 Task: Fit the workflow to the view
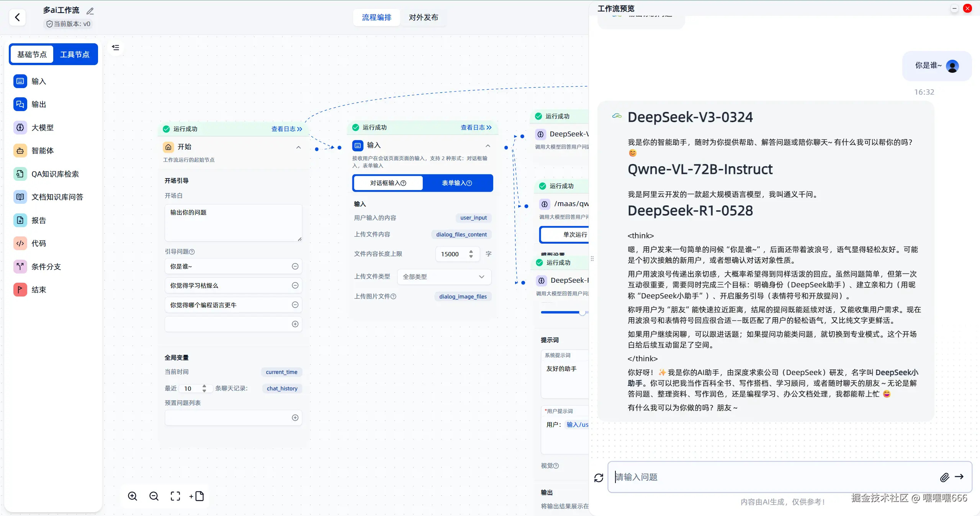point(175,496)
